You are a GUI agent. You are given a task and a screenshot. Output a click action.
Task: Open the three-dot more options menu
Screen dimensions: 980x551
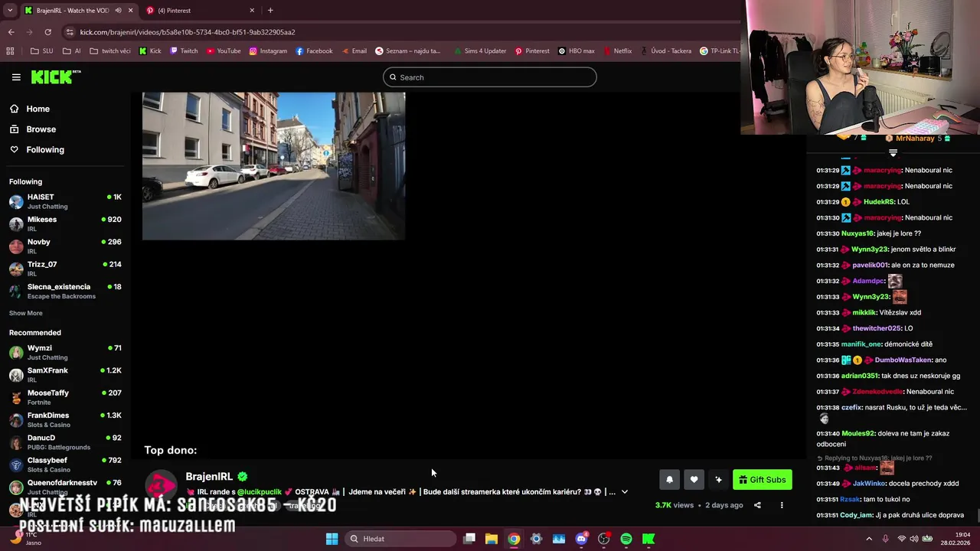point(782,505)
